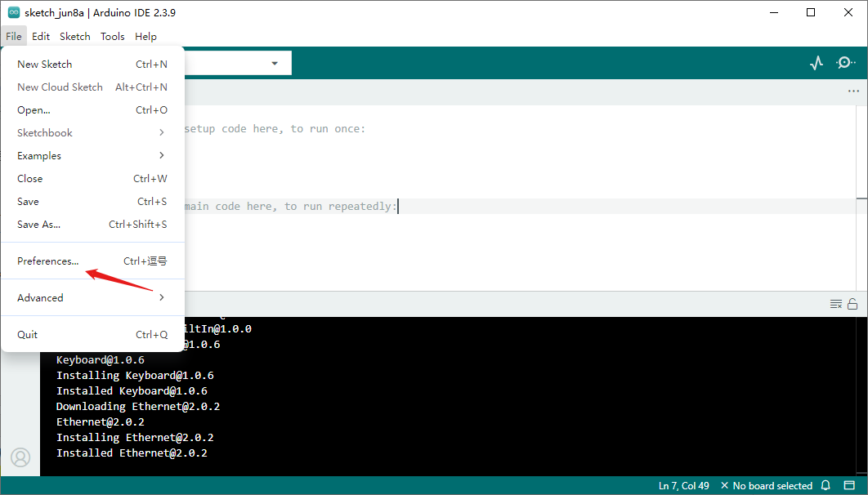This screenshot has height=495, width=868.
Task: Click the Arduino IDE logo in title bar
Action: [x=14, y=12]
